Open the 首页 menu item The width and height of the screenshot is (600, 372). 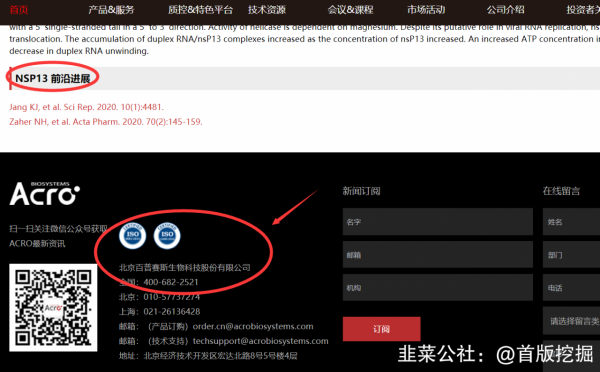(19, 10)
